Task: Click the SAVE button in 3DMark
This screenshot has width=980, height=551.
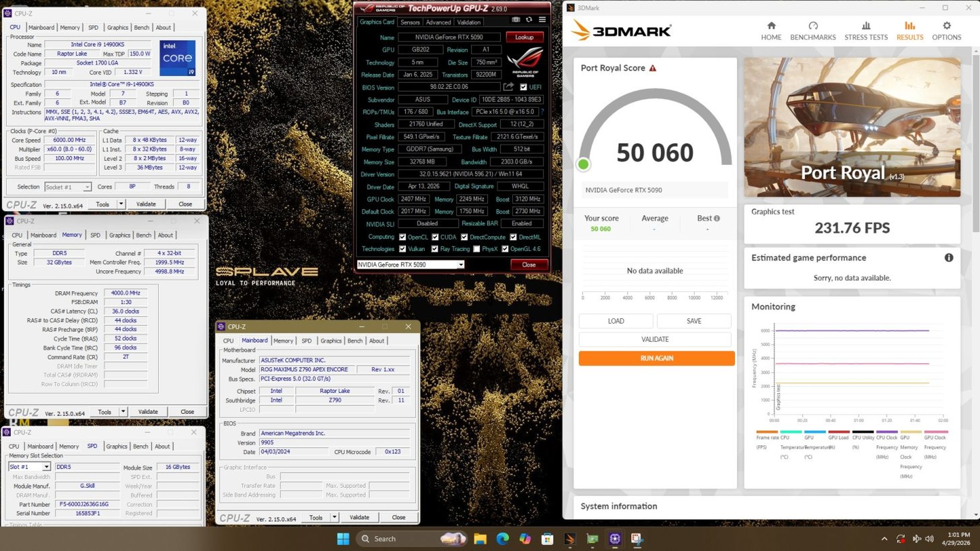Action: [694, 321]
